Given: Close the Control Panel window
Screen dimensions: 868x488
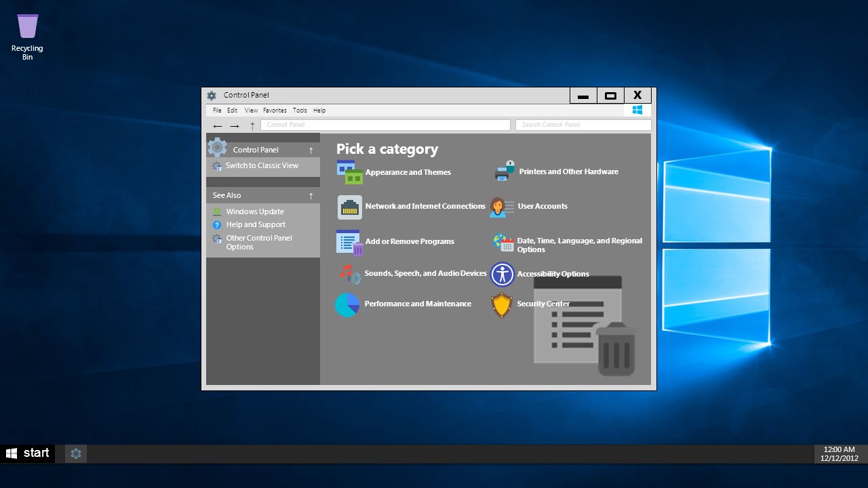Looking at the screenshot, I should pos(637,96).
